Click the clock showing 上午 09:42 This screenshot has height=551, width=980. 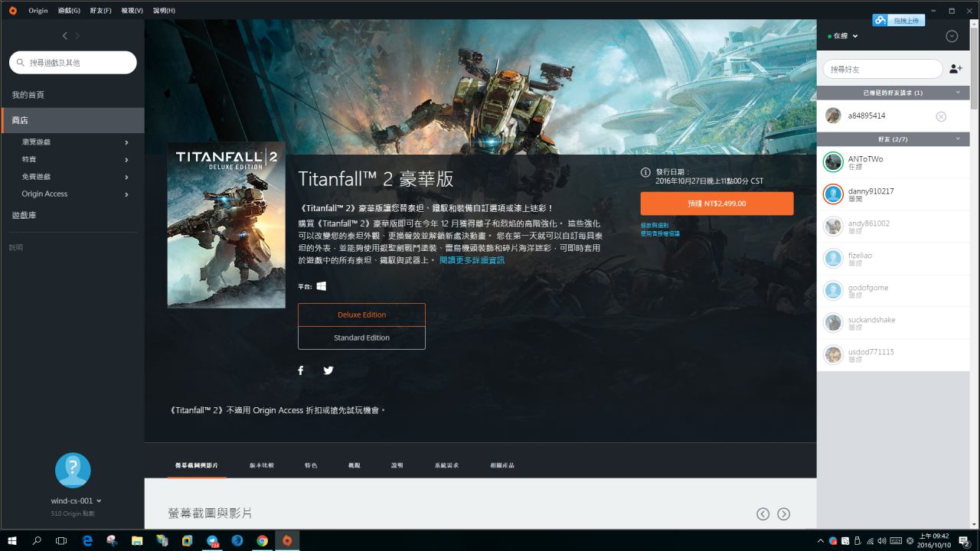click(x=933, y=541)
